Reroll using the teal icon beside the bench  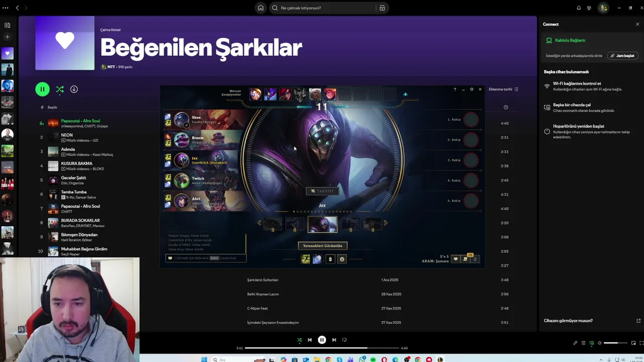(x=405, y=94)
